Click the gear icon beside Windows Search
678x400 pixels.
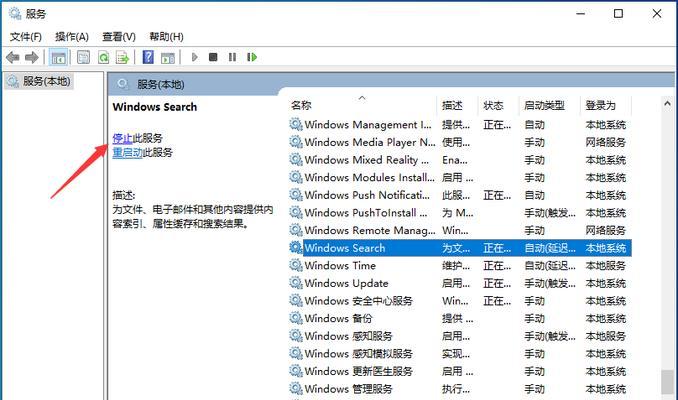[x=296, y=247]
